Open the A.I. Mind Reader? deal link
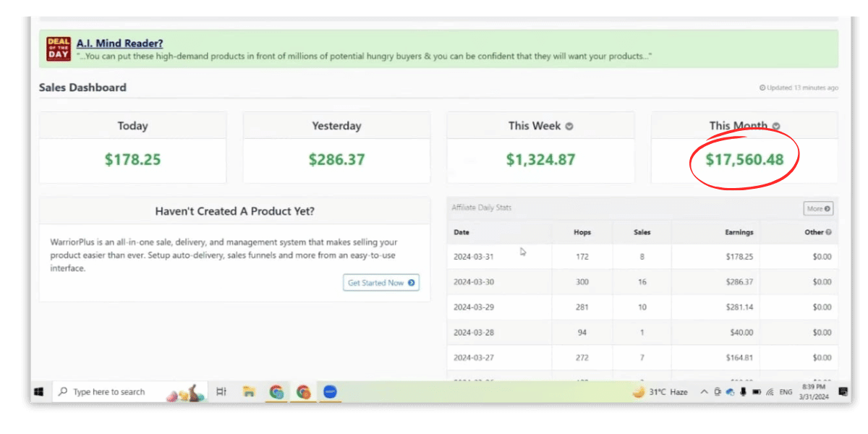Image resolution: width=868 pixels, height=434 pixels. 119,43
